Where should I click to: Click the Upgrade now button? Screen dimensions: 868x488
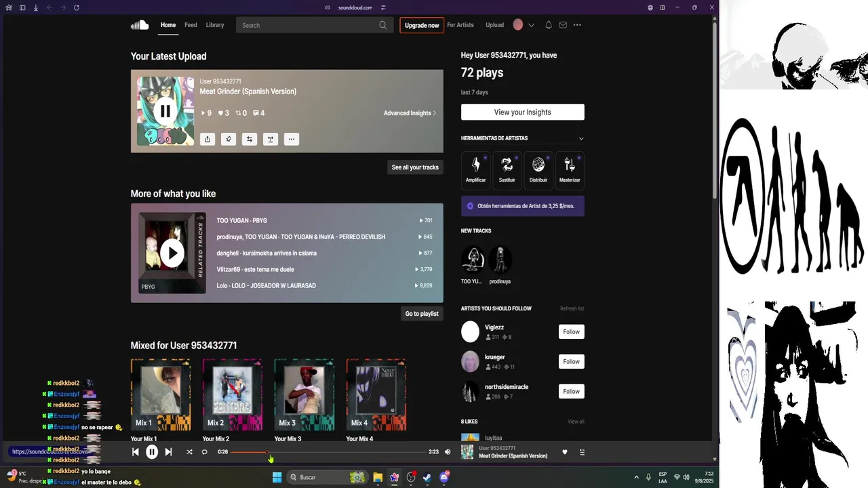tap(422, 25)
